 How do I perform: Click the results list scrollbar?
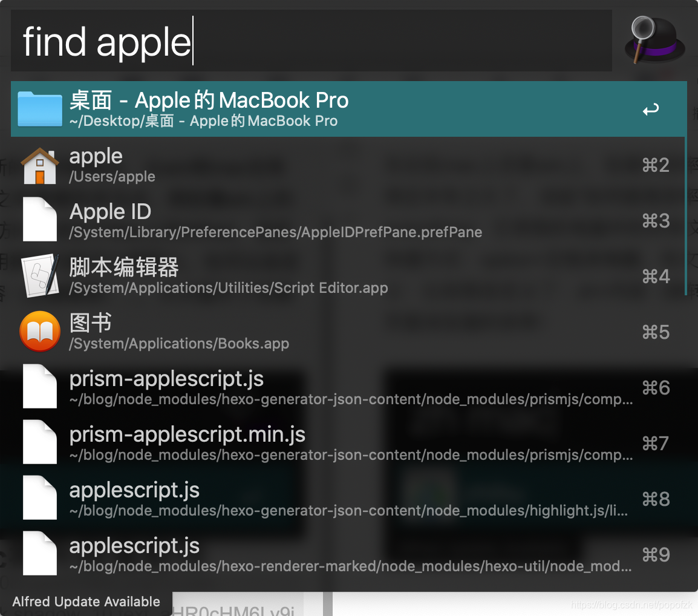tap(686, 216)
